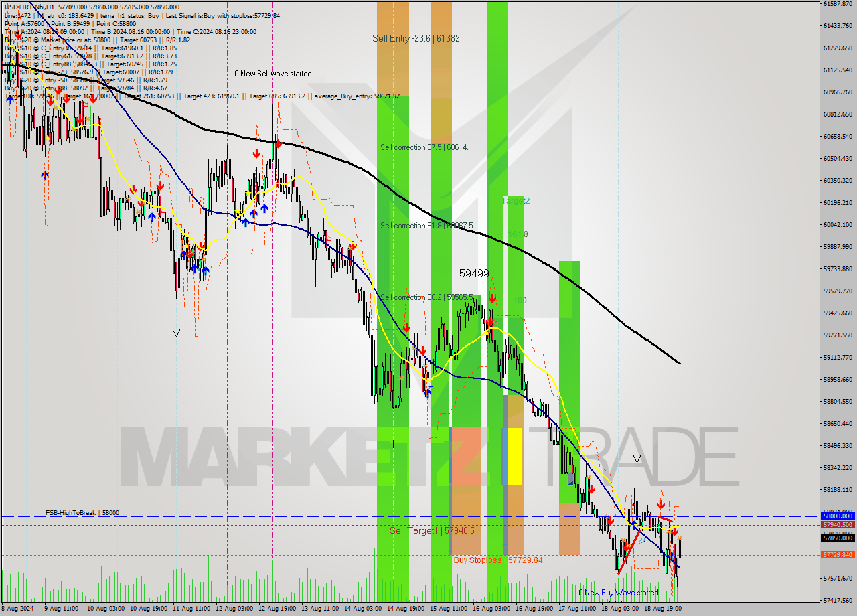This screenshot has width=857, height=616.
Task: Select the 'I V' wave marker label
Action: click(x=634, y=459)
